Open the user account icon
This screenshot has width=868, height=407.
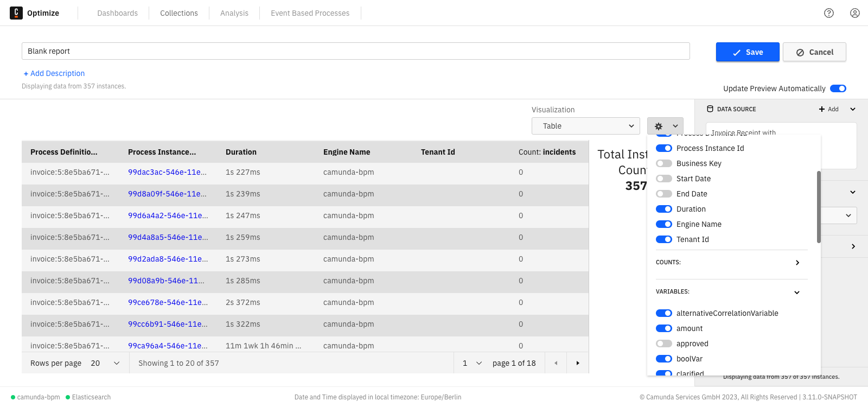click(x=855, y=13)
